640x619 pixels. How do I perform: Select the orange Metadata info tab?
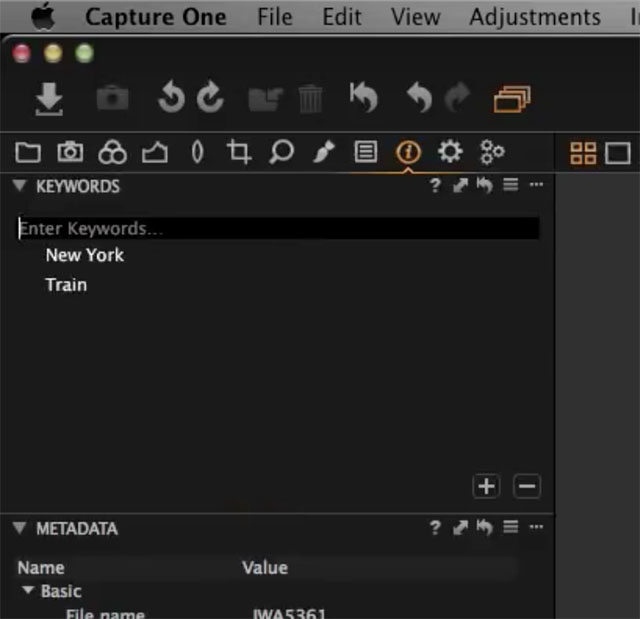[x=408, y=152]
